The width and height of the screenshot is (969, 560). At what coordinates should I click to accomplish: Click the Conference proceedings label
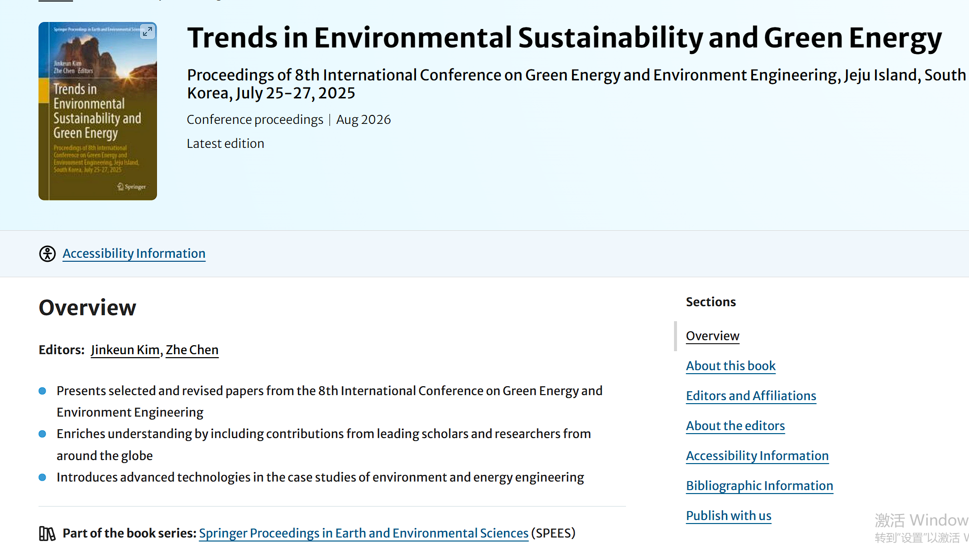coord(255,120)
